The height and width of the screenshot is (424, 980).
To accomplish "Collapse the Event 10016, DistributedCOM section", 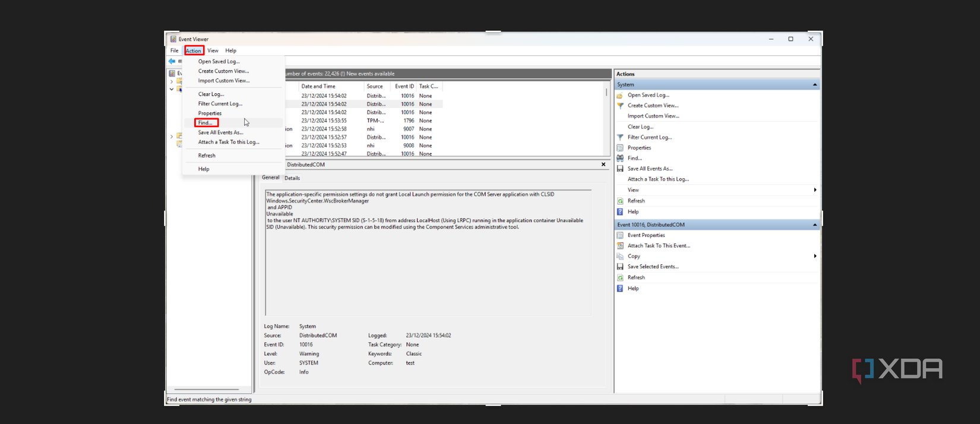I will 815,225.
